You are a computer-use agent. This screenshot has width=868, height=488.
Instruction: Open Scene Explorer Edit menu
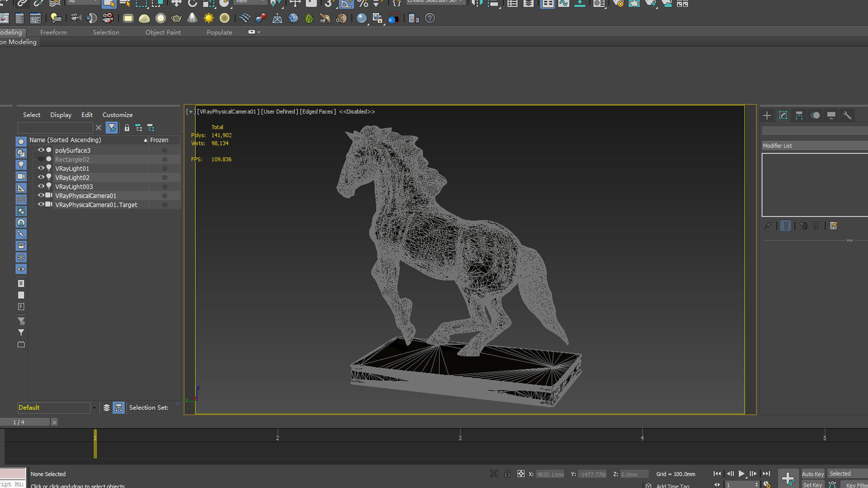(87, 115)
